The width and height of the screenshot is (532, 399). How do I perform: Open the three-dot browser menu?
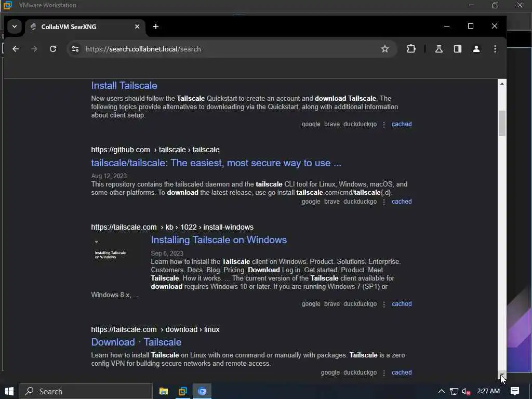(x=495, y=49)
